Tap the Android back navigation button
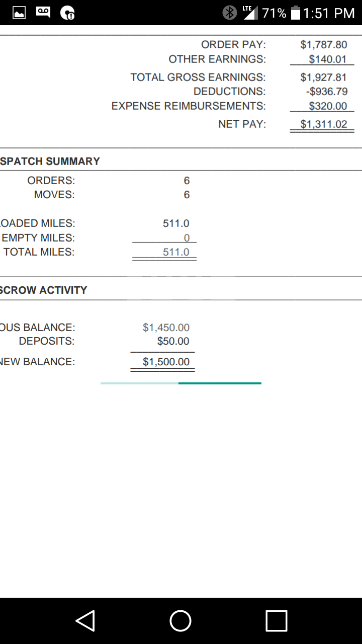The height and width of the screenshot is (644, 362). pyautogui.click(x=85, y=620)
